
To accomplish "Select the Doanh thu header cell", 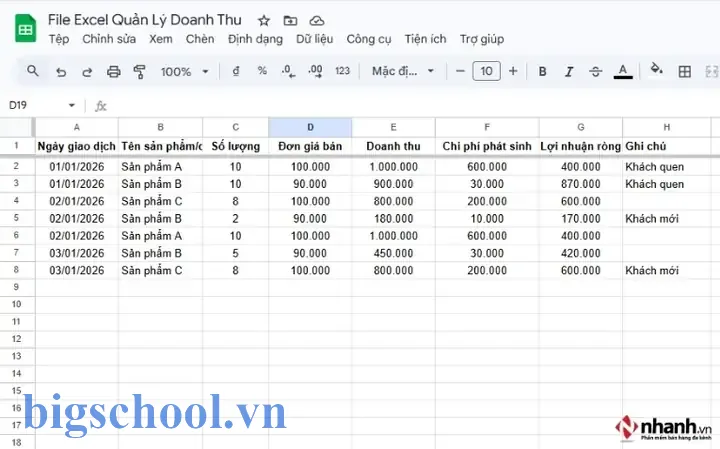I will (394, 146).
